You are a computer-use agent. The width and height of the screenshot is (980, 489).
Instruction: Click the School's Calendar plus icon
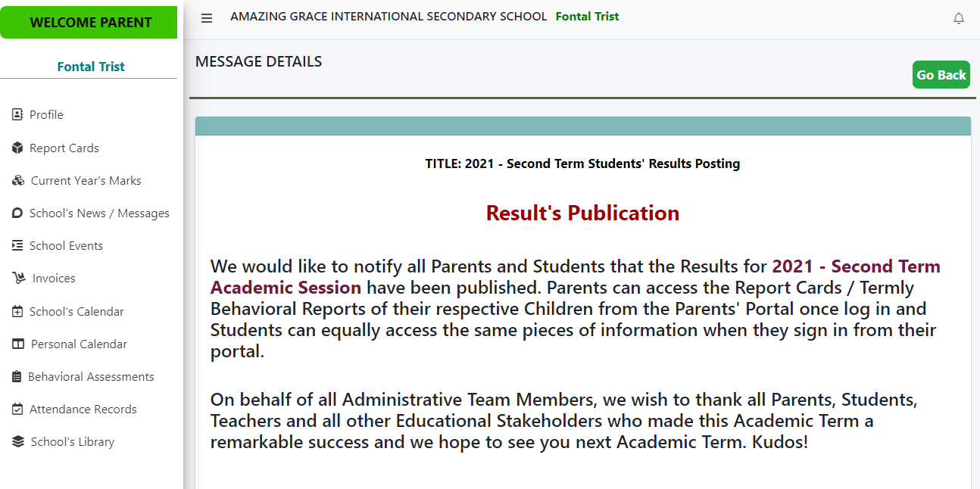click(17, 312)
